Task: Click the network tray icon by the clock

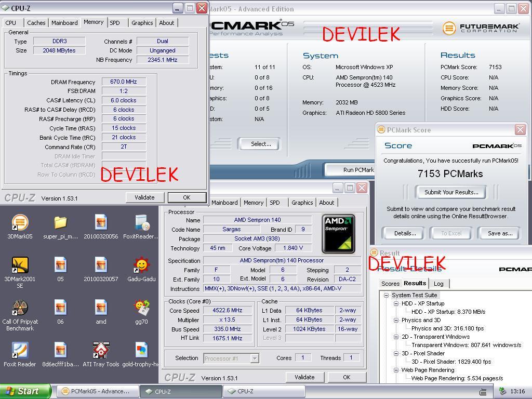Action: (x=502, y=391)
